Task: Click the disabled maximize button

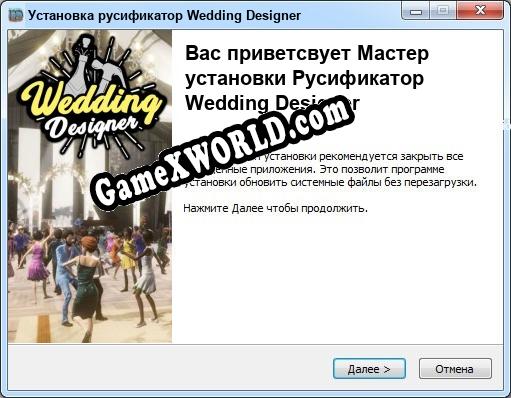Action: [x=443, y=11]
